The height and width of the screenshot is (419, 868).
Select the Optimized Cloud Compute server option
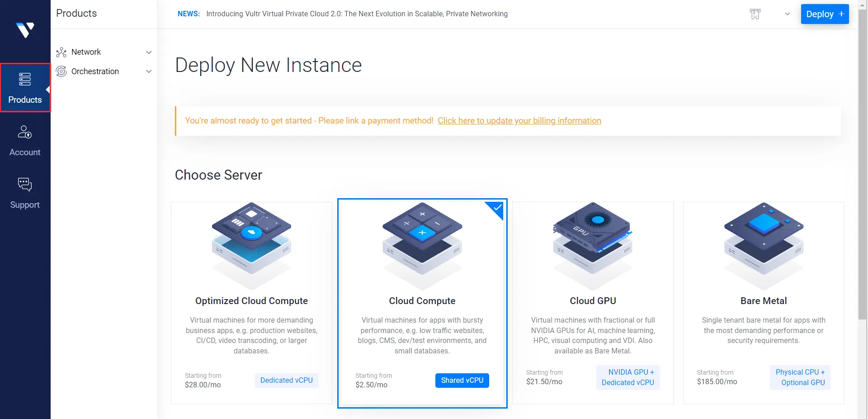(x=251, y=303)
